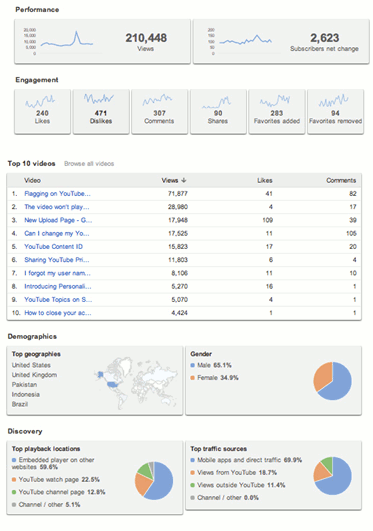Viewport: 373px width, 531px height.
Task: Open the 210,448 Views performance card
Action: [x=102, y=41]
